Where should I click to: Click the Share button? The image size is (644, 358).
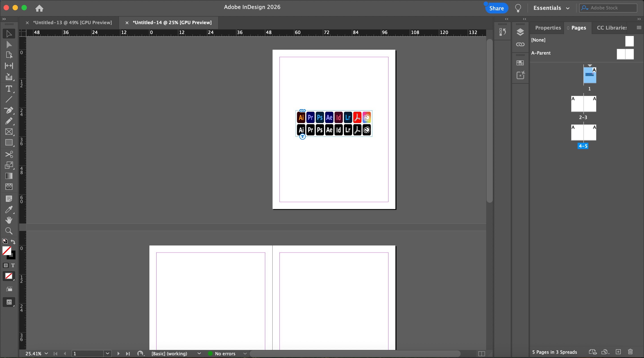click(x=496, y=8)
